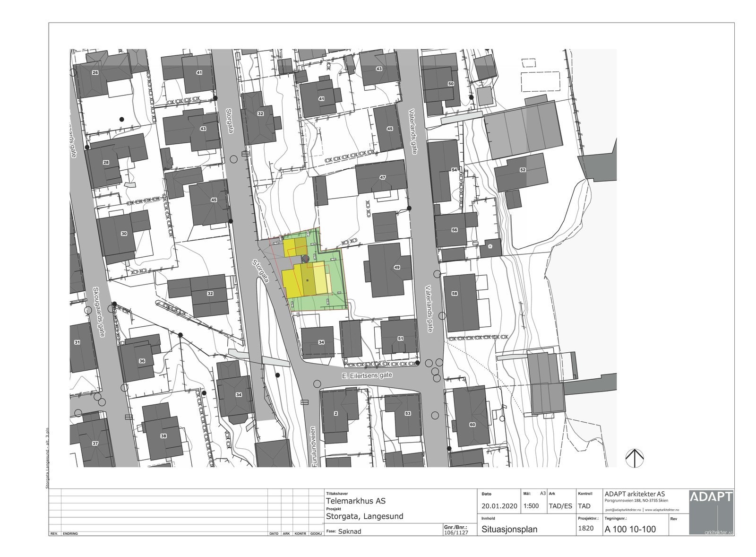Click building number 51 label
This screenshot has width=756, height=557.
pos(400,338)
